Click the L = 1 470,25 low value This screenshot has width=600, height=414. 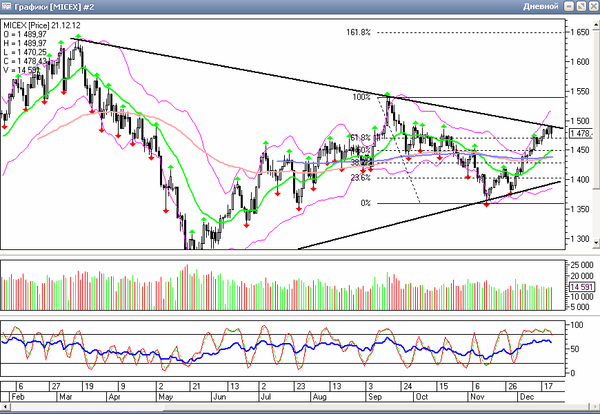pyautogui.click(x=25, y=52)
